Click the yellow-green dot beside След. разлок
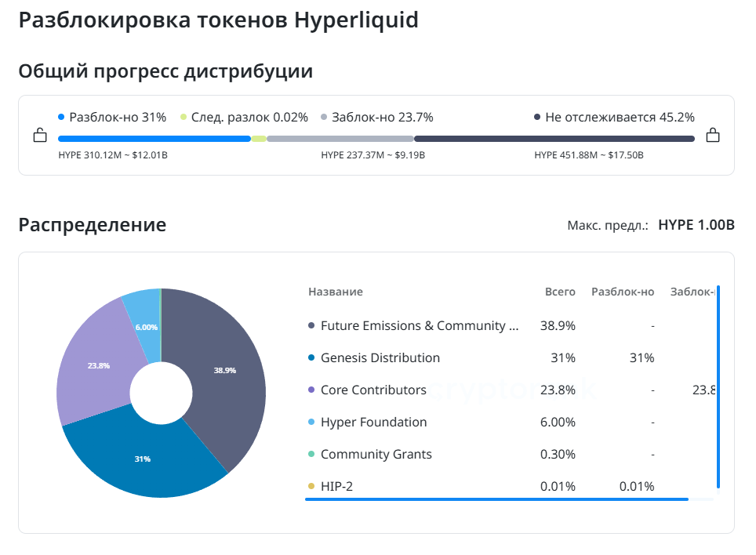The width and height of the screenshot is (756, 555). (x=184, y=118)
